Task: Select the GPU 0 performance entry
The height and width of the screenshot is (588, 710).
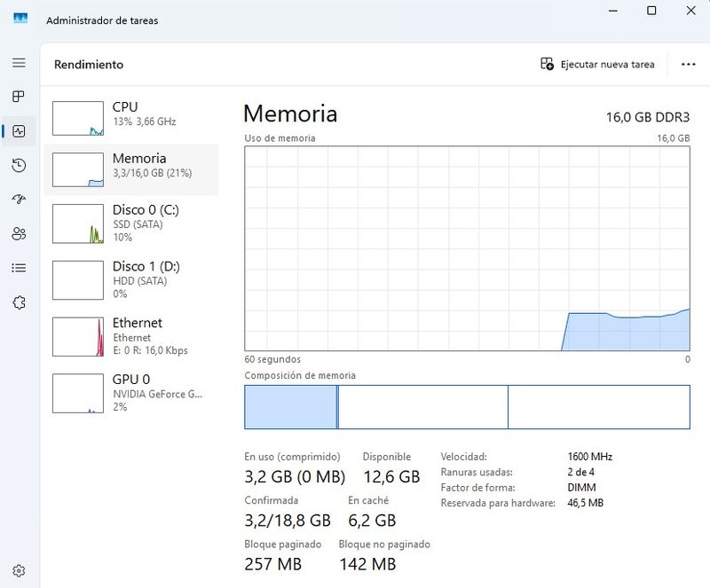Action: [x=131, y=393]
